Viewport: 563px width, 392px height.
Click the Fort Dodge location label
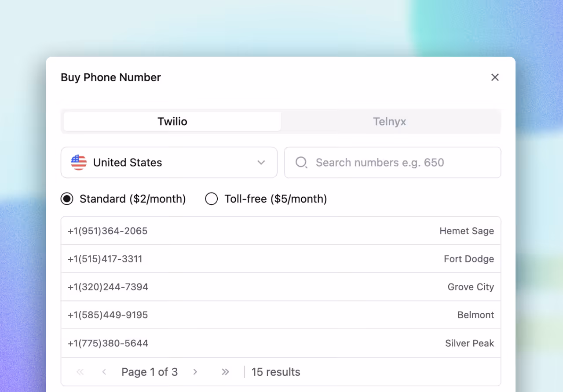point(469,259)
